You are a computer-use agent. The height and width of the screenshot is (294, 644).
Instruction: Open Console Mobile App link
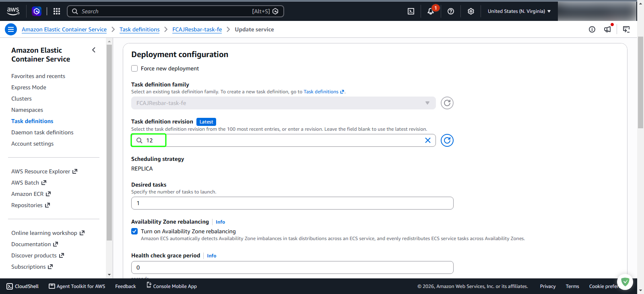(171, 286)
